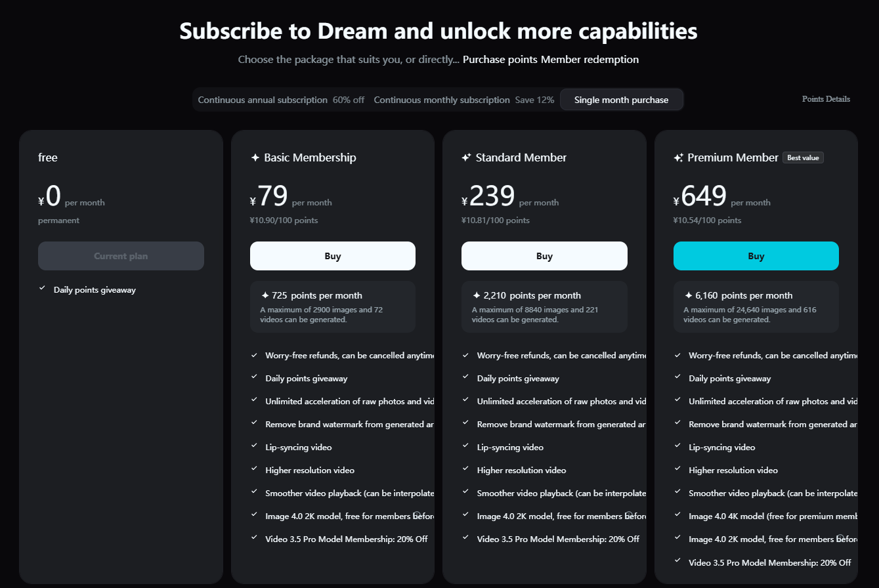Open Member redemption link
Screen dimensions: 879x588
(x=590, y=60)
